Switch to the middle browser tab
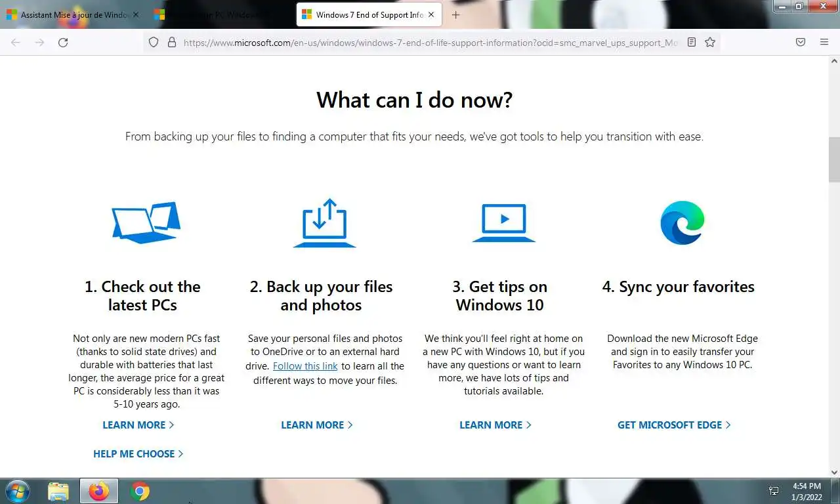 (x=220, y=14)
